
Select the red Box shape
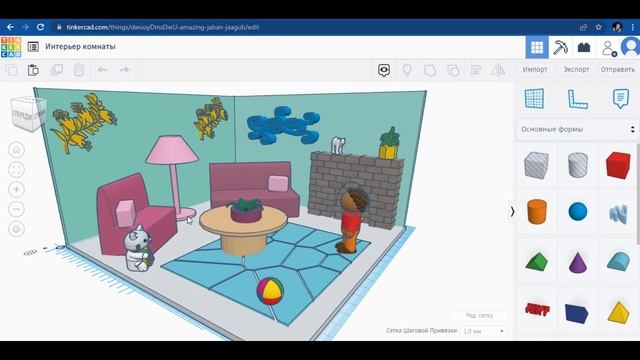click(618, 165)
